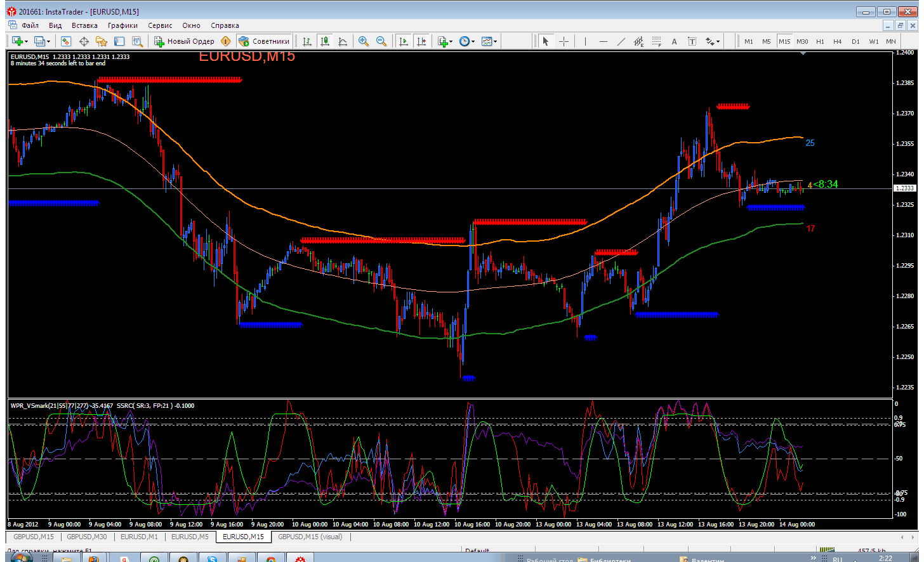Select the Text tool A
This screenshot has height=562, width=924.
[x=674, y=41]
